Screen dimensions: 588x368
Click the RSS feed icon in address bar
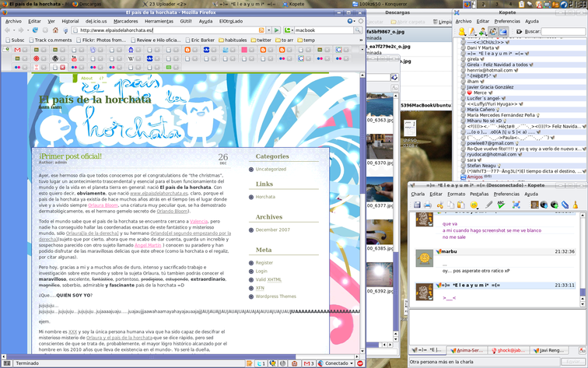[x=261, y=30]
